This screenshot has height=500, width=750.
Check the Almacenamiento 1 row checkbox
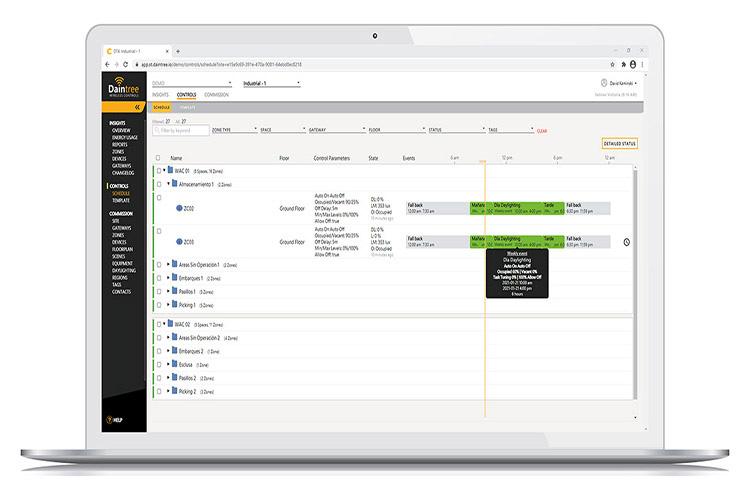(x=159, y=184)
